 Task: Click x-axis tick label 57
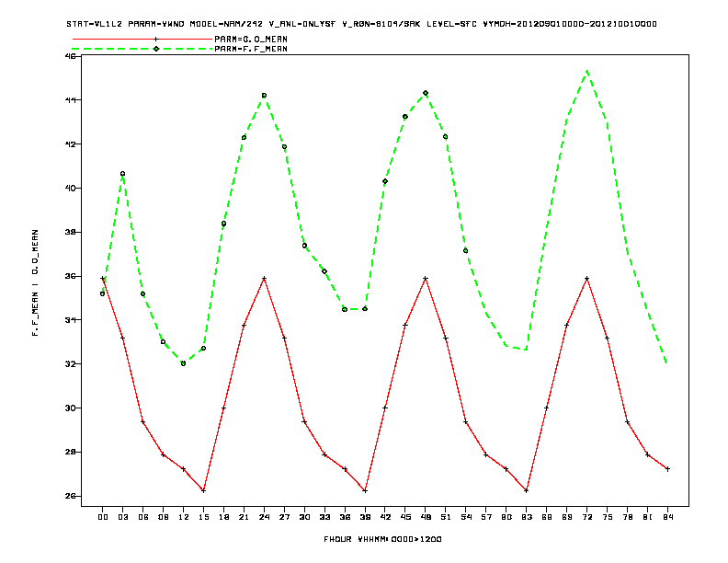486,517
